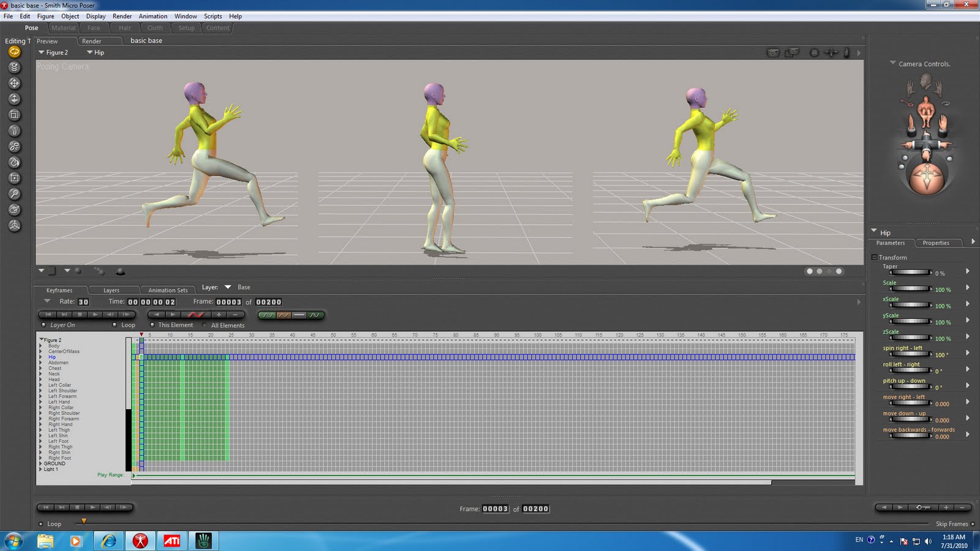Switch to the Layers tab
The height and width of the screenshot is (551, 980).
tap(113, 290)
